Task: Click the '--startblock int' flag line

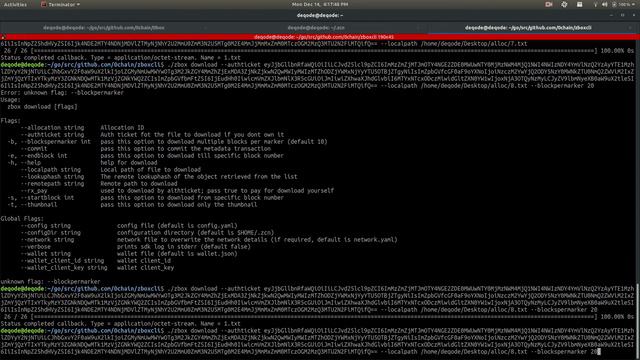Action: (145, 198)
